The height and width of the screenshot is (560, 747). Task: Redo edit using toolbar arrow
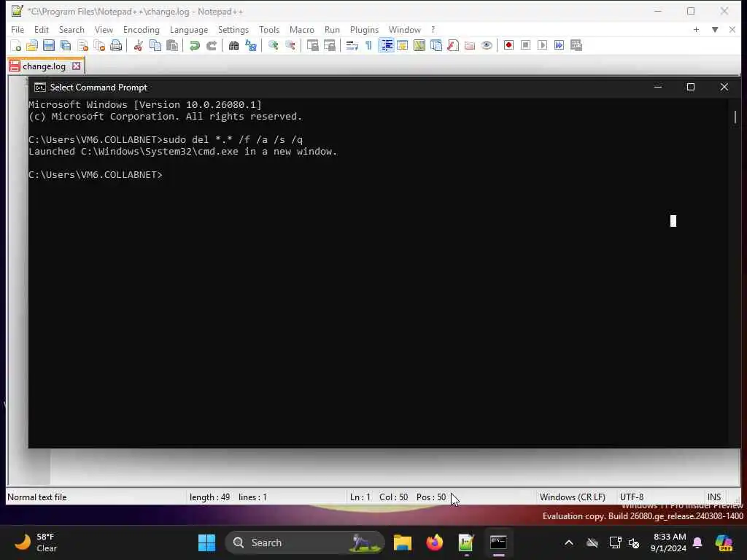(x=212, y=45)
